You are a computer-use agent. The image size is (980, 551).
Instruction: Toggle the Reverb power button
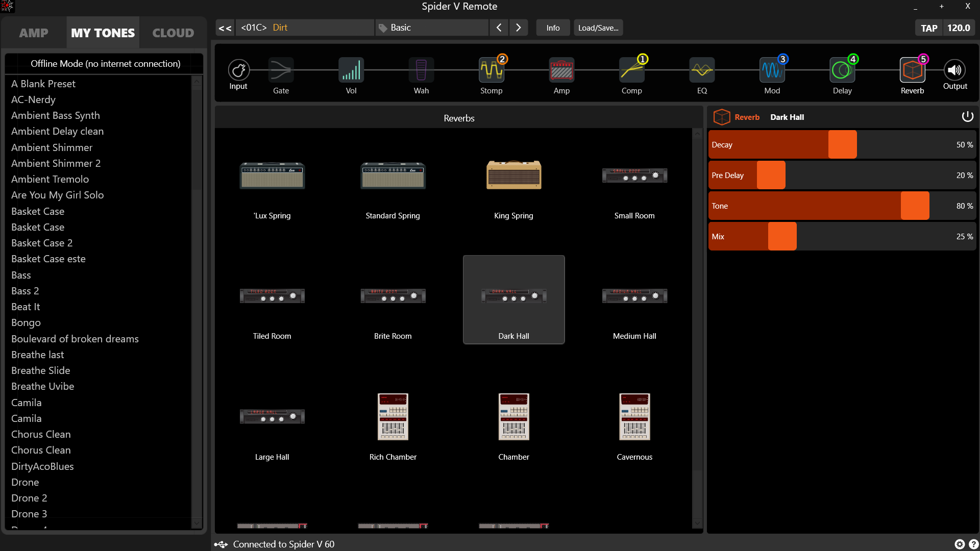click(967, 117)
